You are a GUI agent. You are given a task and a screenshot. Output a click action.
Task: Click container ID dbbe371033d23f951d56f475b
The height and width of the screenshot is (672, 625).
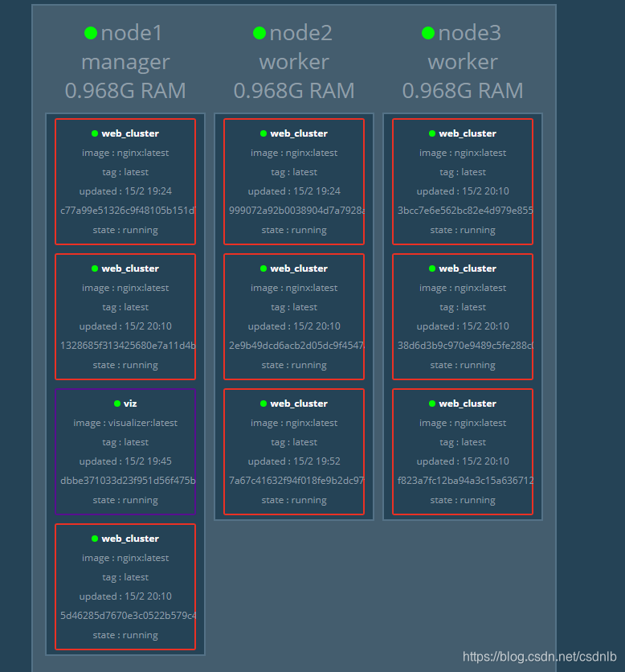[x=128, y=481]
